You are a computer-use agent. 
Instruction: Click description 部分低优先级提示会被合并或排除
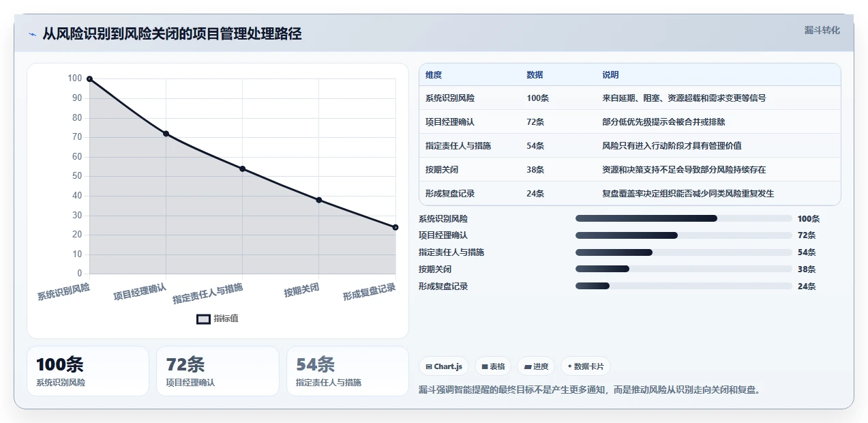click(663, 122)
